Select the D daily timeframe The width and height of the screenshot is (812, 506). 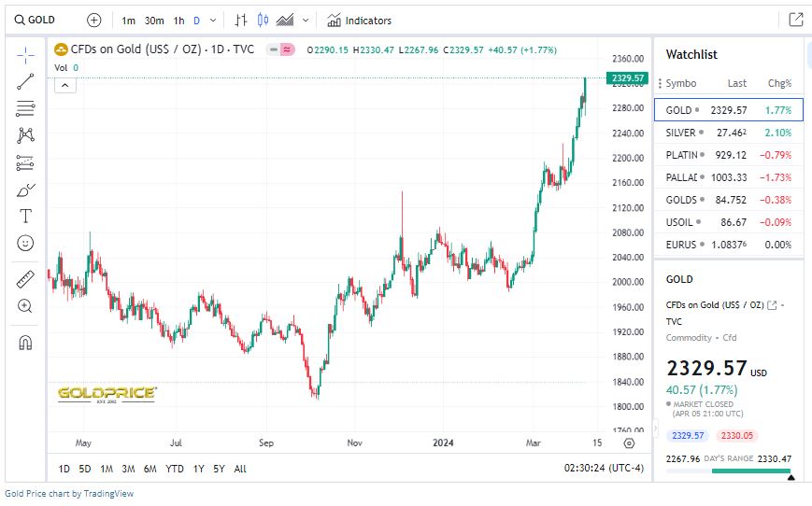pyautogui.click(x=197, y=21)
